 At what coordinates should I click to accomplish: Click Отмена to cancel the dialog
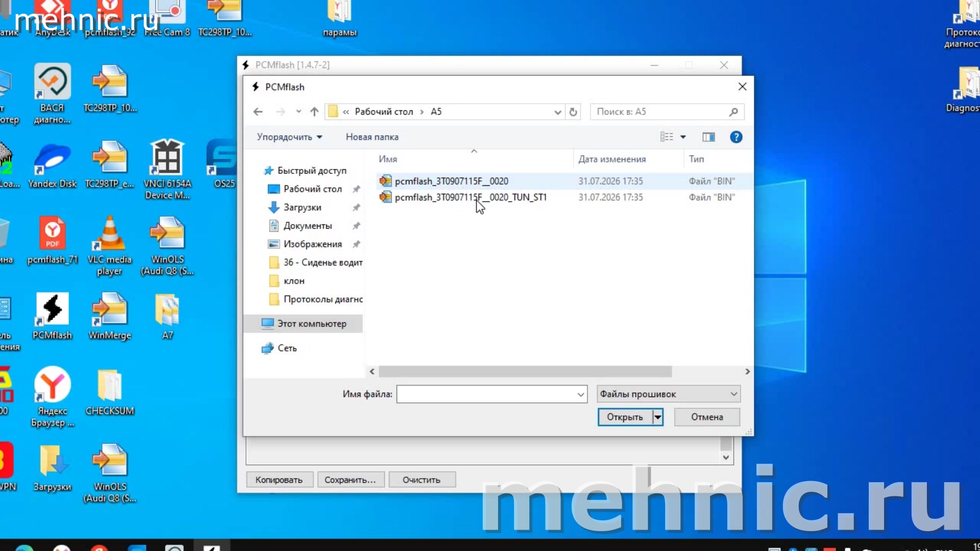tap(707, 417)
